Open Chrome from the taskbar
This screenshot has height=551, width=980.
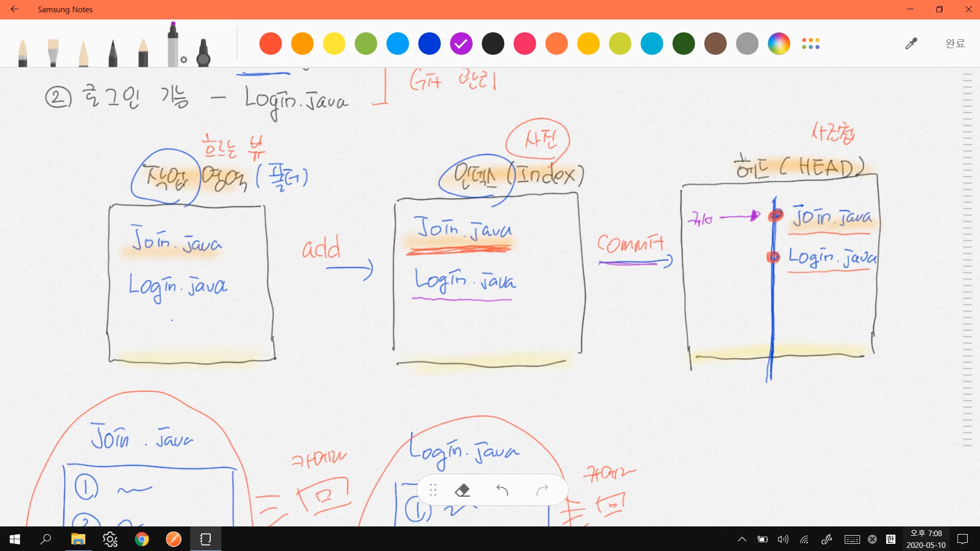[142, 539]
